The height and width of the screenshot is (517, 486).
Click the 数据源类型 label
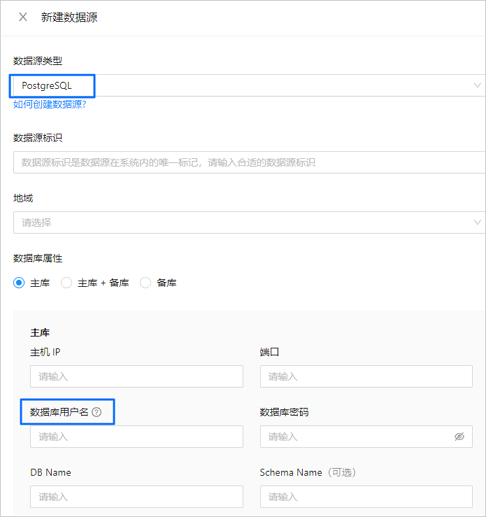38,61
